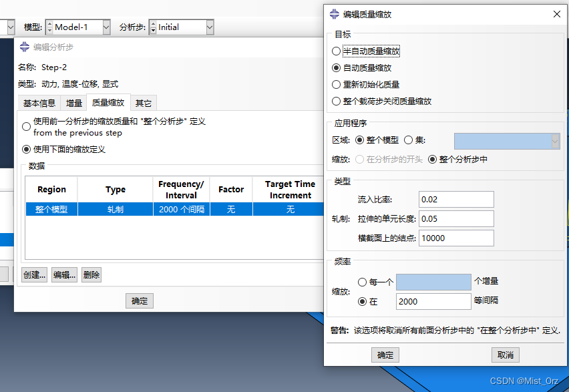Open the Model-1 dropdown list
Image resolution: width=569 pixels, height=392 pixels.
coord(106,27)
